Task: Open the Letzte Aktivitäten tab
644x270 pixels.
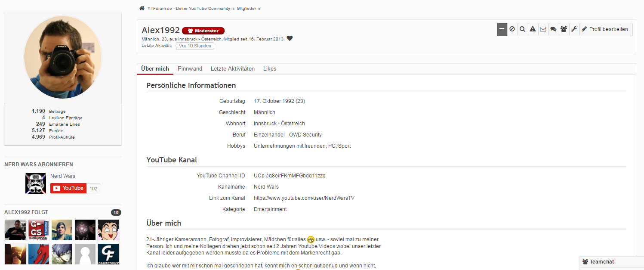Action: tap(232, 69)
